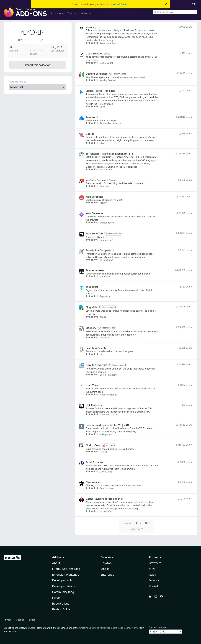The image size is (201, 644).
Task: Go to the Extensions section
Action: 57,14
